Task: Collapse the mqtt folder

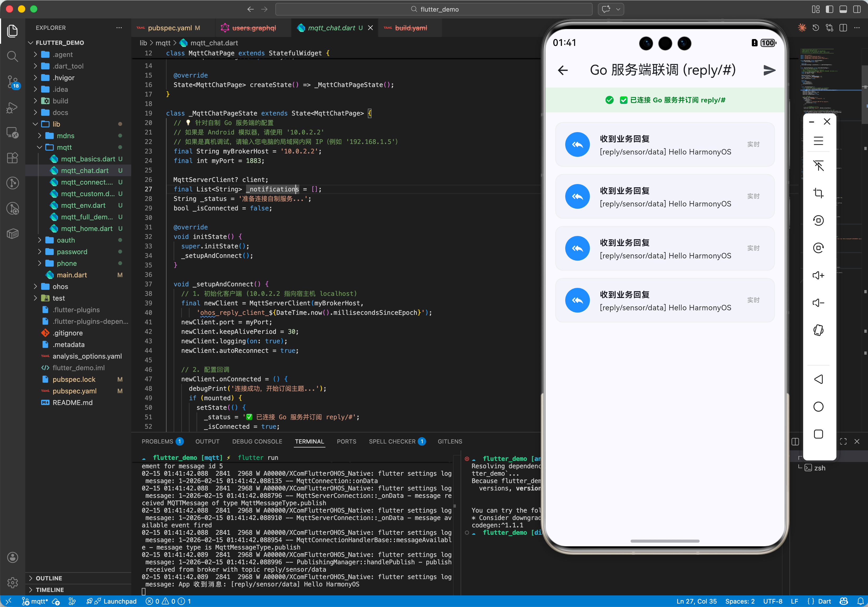Action: (x=64, y=147)
